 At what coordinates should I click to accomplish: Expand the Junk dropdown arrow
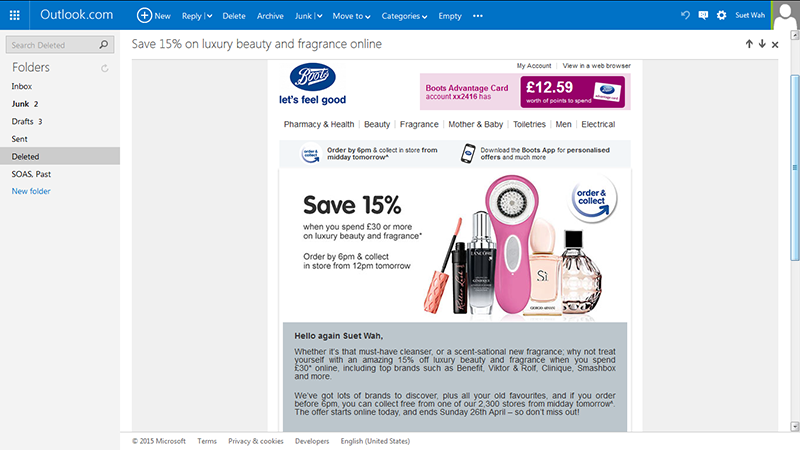click(x=319, y=16)
